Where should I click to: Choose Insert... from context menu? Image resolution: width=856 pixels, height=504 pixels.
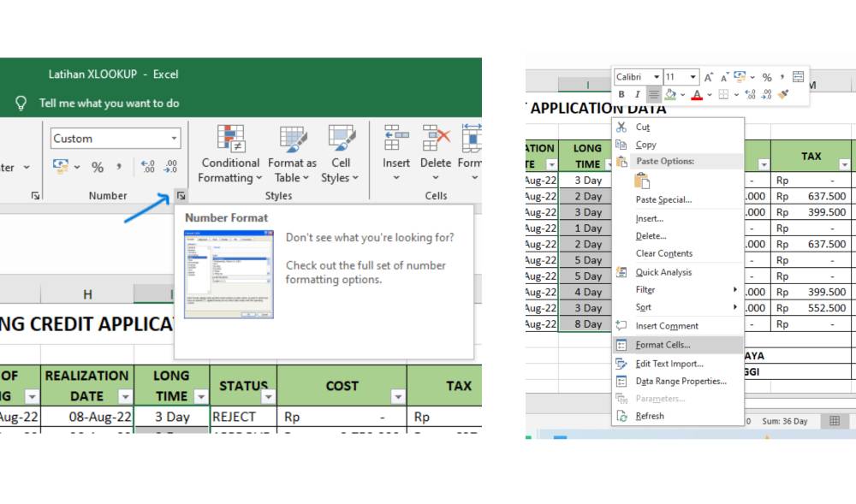point(678,219)
